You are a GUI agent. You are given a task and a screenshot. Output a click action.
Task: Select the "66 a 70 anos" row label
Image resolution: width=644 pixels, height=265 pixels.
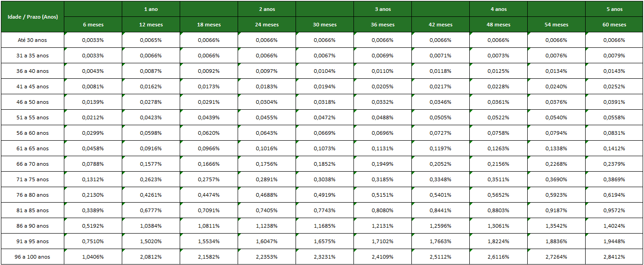click(32, 164)
